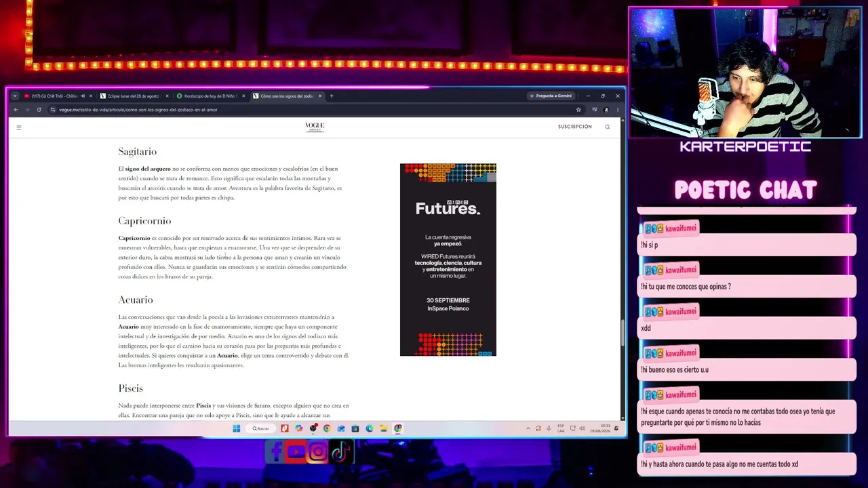
Task: Open media controls icon in Chrome toolbar
Action: (595, 110)
